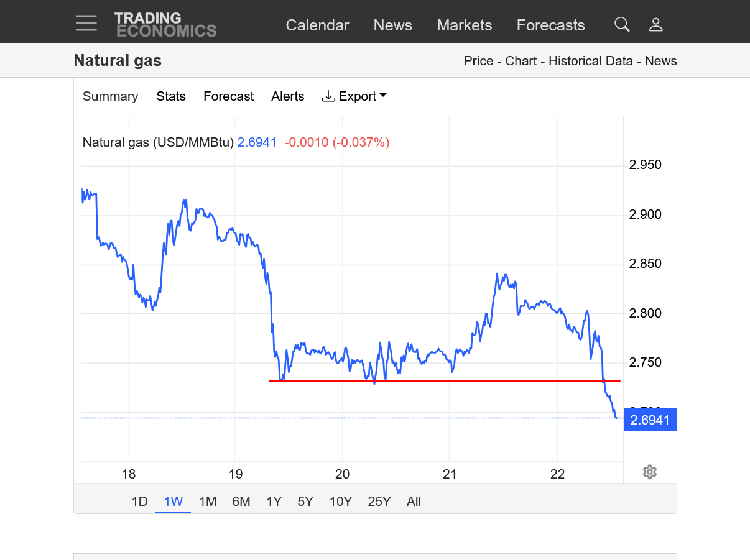Viewport: 750px width, 560px height.
Task: Open the News section
Action: pos(392,25)
